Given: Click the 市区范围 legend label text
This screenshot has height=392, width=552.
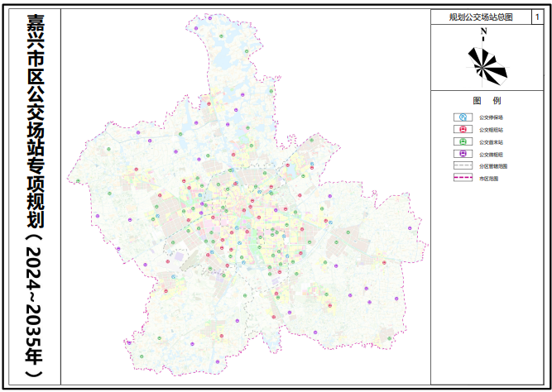Looking at the screenshot, I should point(489,178).
